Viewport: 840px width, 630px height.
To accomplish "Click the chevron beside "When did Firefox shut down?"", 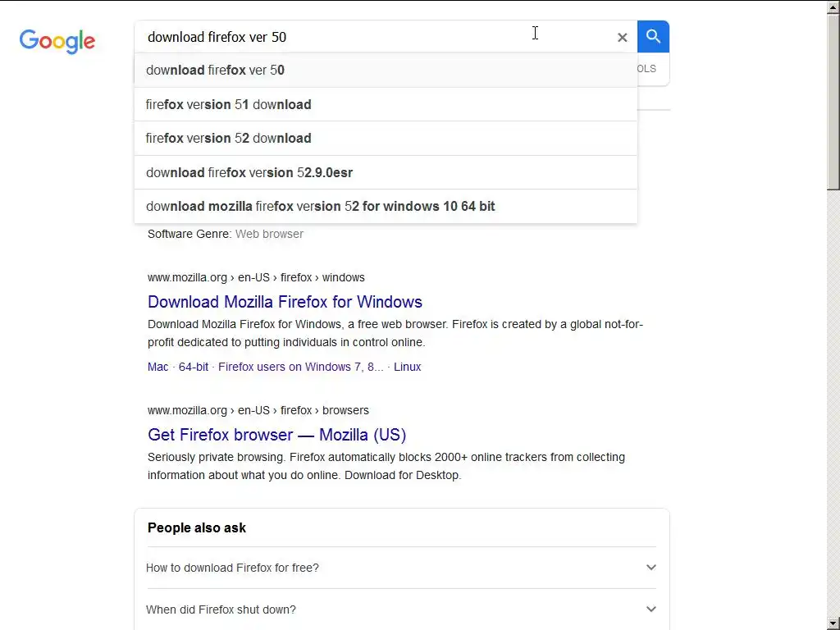I will [x=651, y=609].
